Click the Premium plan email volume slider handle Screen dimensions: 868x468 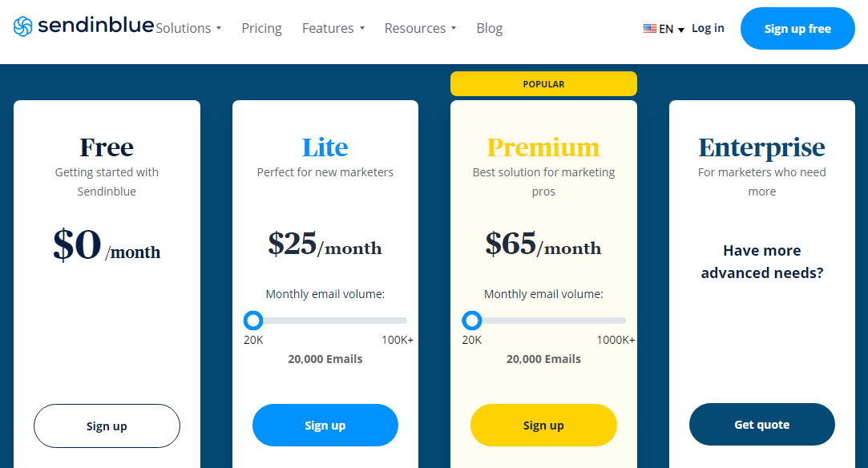coord(471,321)
